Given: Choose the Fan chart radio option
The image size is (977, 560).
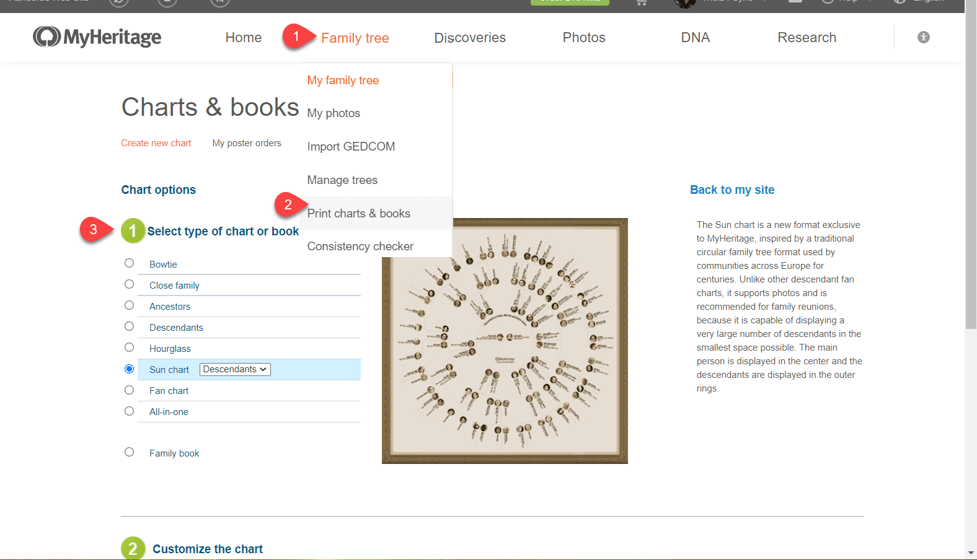Looking at the screenshot, I should coord(129,390).
